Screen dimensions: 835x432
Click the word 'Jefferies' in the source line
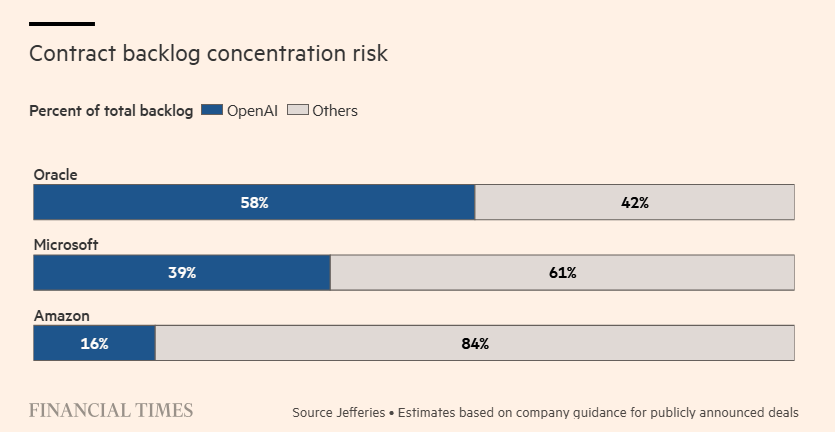(x=357, y=412)
